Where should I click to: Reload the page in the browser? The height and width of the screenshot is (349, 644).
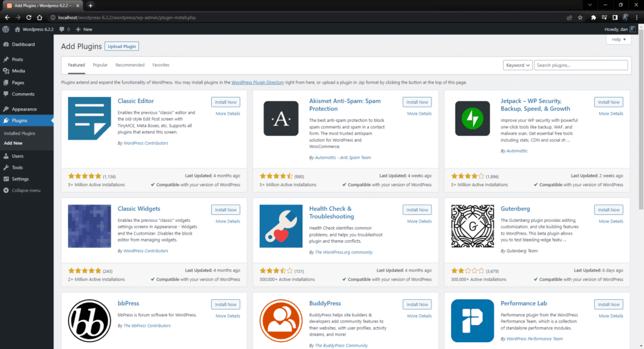29,18
